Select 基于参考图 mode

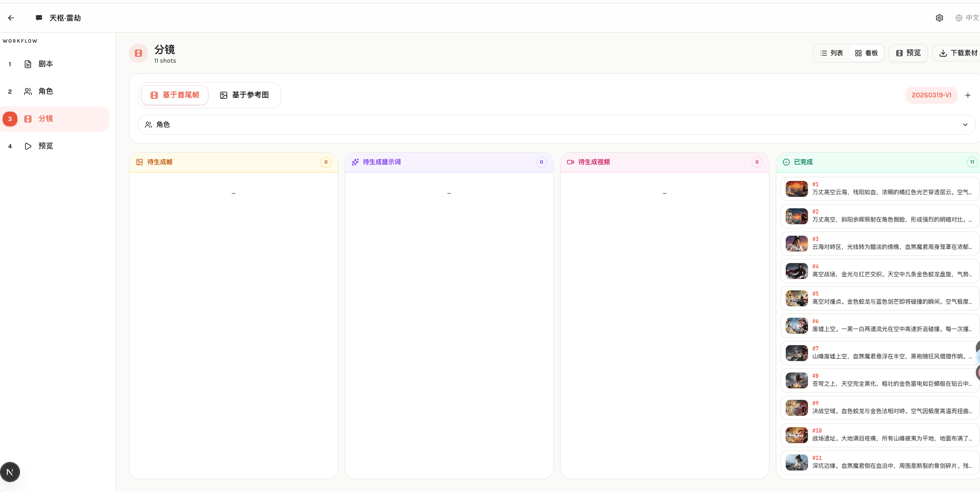click(x=244, y=95)
